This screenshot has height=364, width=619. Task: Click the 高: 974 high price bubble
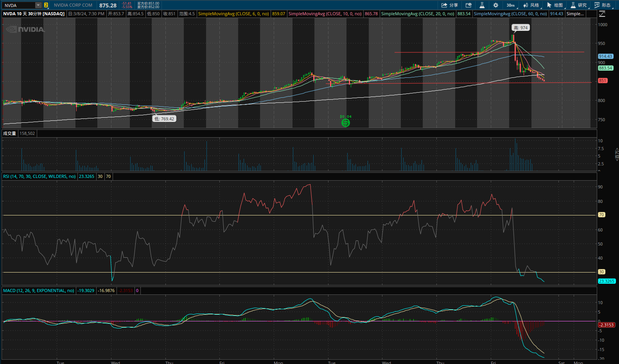pos(521,28)
